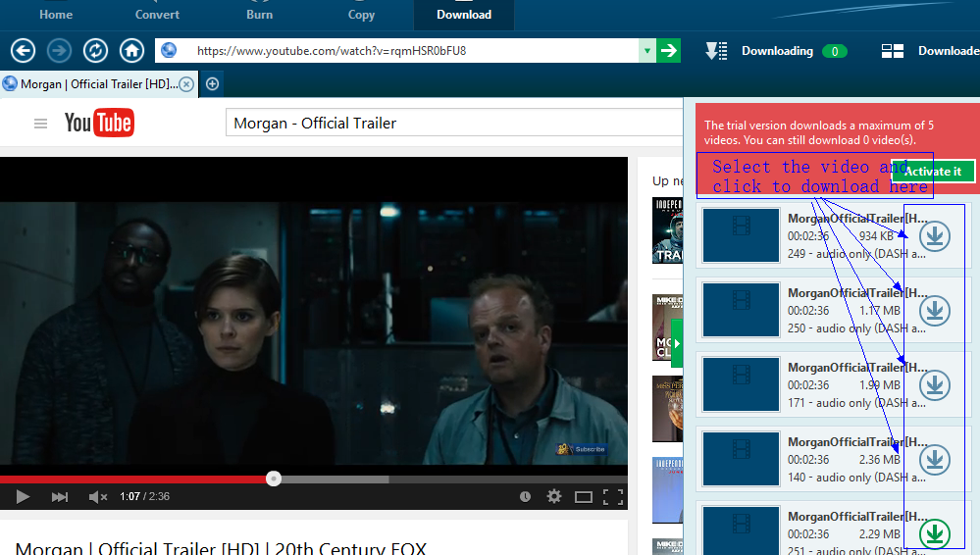Open the Home tab
This screenshot has height=555, width=980.
pos(56,15)
